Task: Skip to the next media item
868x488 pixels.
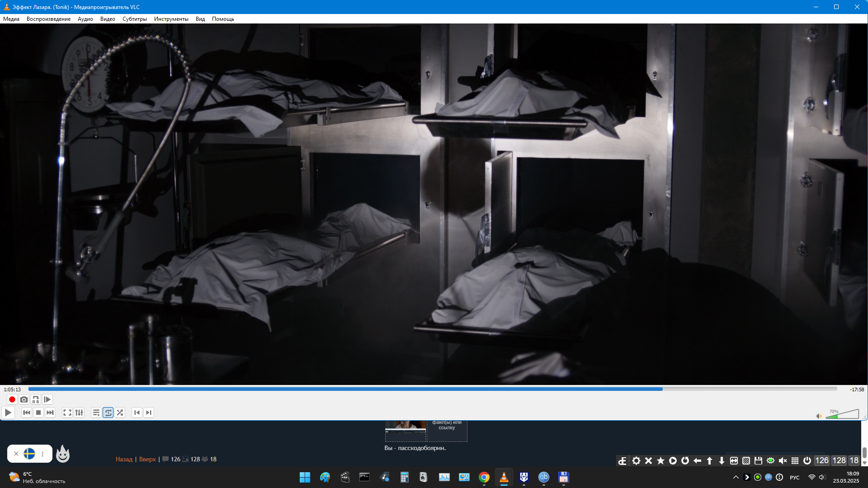Action: (x=50, y=413)
